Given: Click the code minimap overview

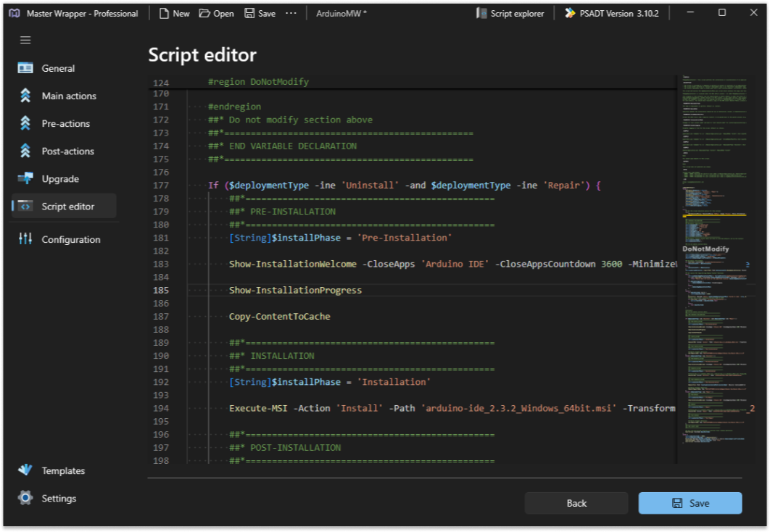Looking at the screenshot, I should click(715, 269).
